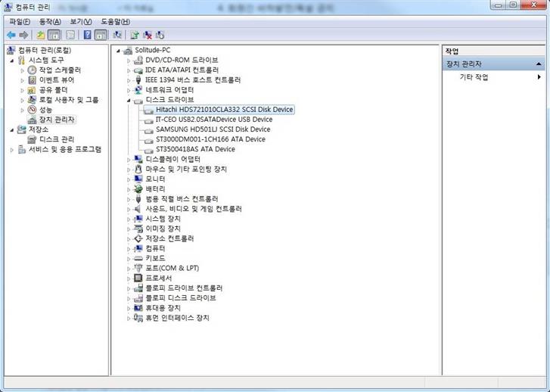Select 이벤트 뷰어 in the left tree
This screenshot has height=392, width=550.
pyautogui.click(x=57, y=79)
